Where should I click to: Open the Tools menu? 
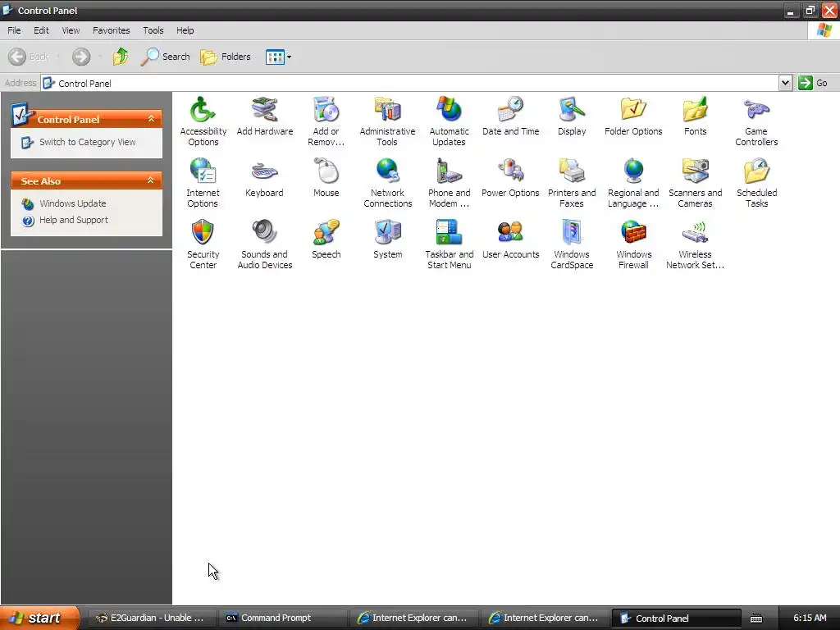(153, 30)
